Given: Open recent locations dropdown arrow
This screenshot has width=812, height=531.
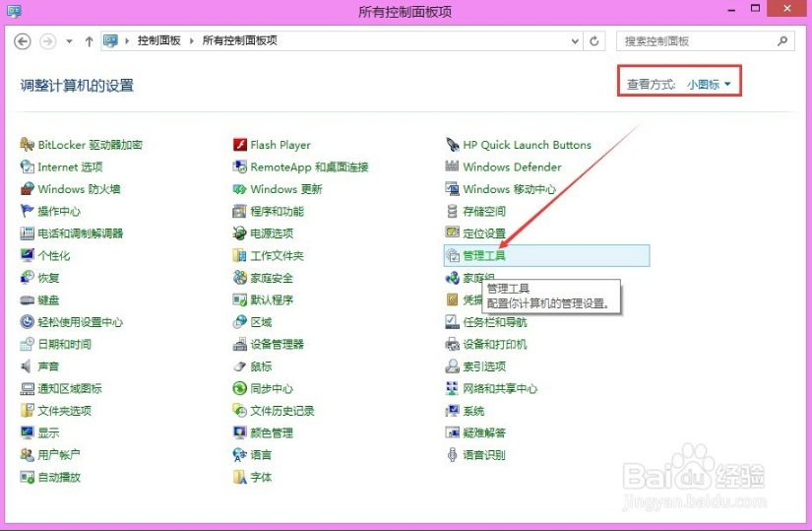Looking at the screenshot, I should pos(69,41).
